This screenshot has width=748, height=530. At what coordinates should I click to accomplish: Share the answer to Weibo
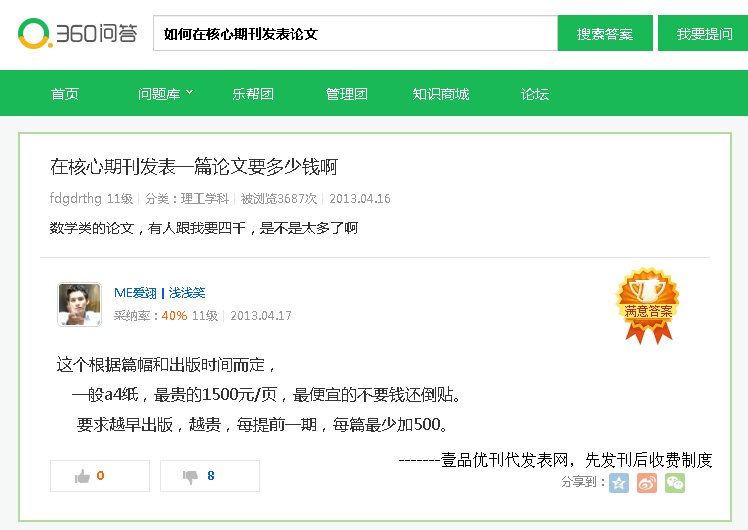pos(647,483)
